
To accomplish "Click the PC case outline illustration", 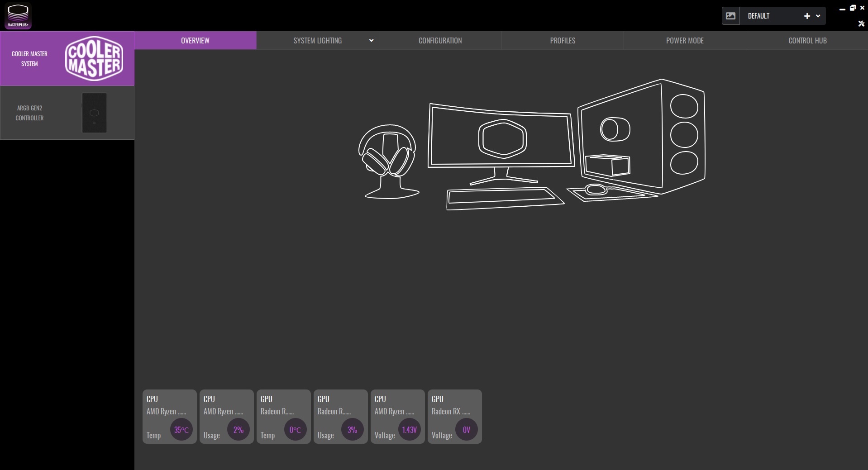I will point(643,136).
